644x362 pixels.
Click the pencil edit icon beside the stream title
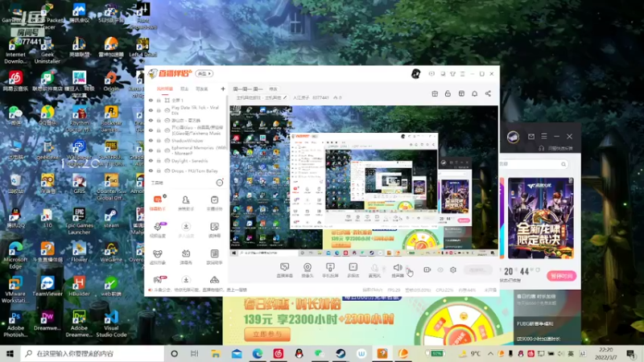click(285, 97)
